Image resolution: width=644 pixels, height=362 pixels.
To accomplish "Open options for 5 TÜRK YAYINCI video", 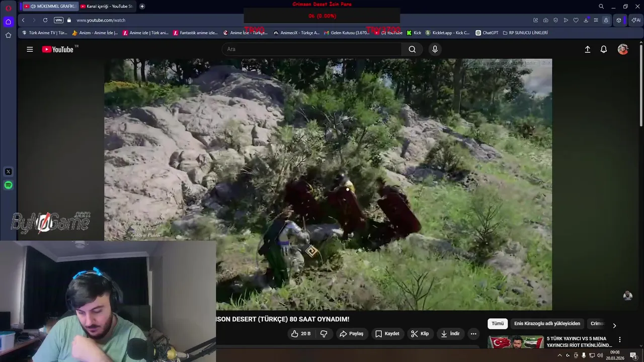I will pyautogui.click(x=620, y=340).
